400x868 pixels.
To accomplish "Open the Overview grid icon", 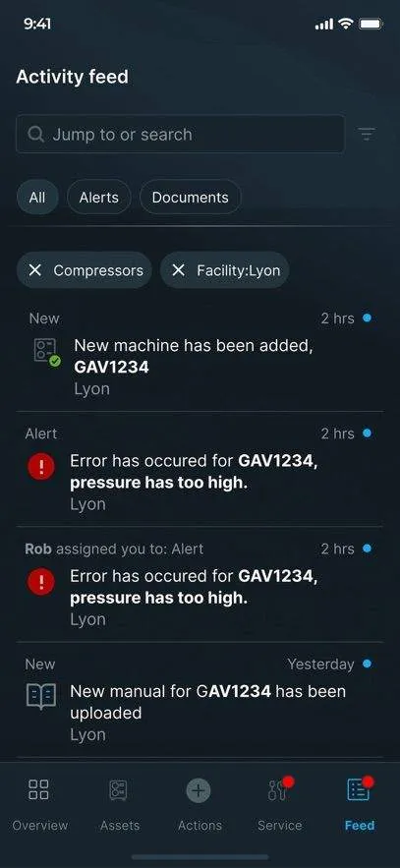I will click(x=38, y=789).
